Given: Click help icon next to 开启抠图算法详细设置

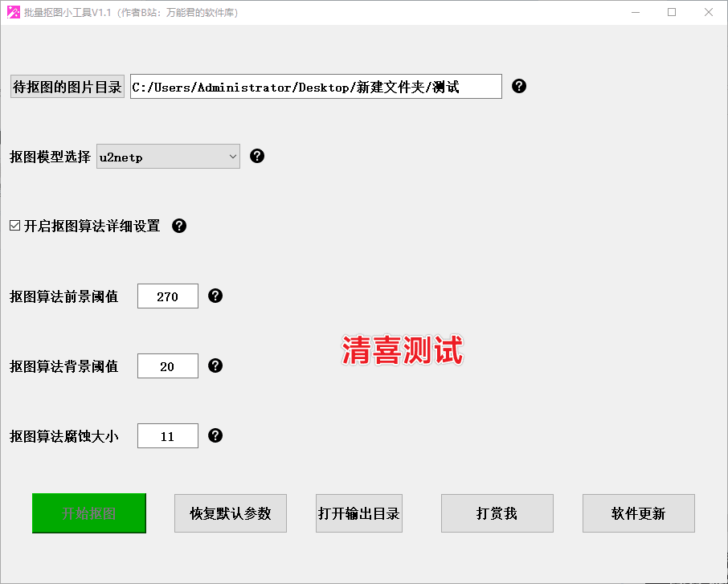Looking at the screenshot, I should 179,226.
